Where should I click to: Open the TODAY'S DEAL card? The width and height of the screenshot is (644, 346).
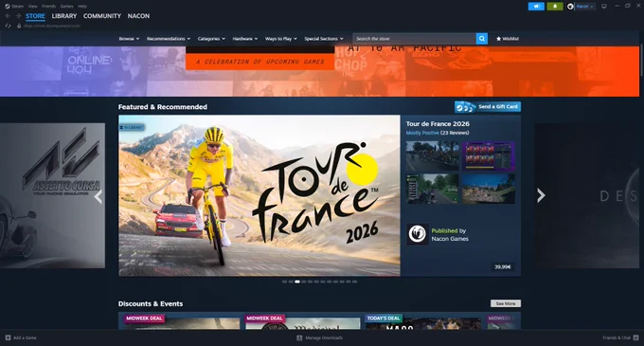pos(423,321)
